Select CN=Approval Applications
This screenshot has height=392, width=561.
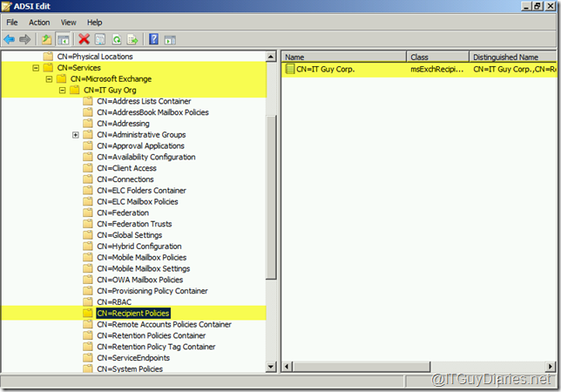[140, 146]
